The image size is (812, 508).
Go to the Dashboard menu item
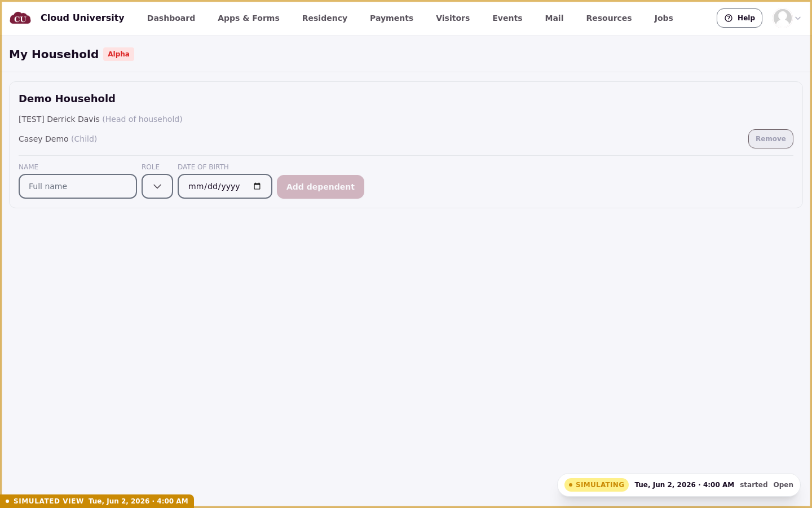pos(171,18)
